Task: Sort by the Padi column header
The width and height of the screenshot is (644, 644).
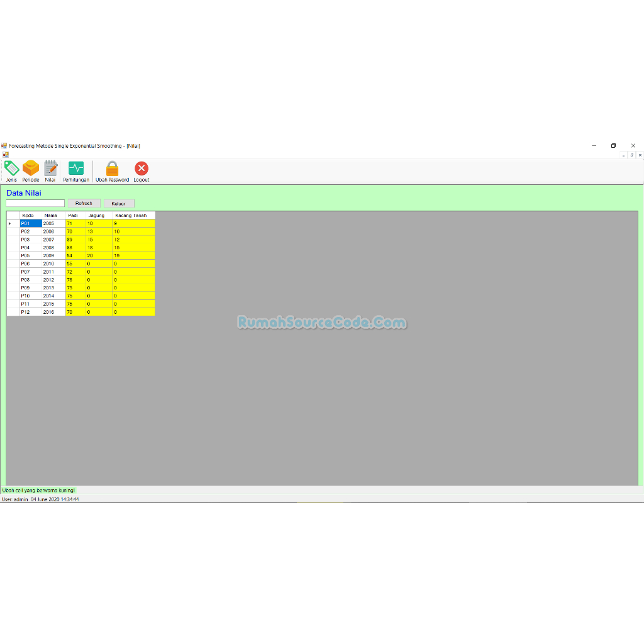Action: (x=75, y=215)
